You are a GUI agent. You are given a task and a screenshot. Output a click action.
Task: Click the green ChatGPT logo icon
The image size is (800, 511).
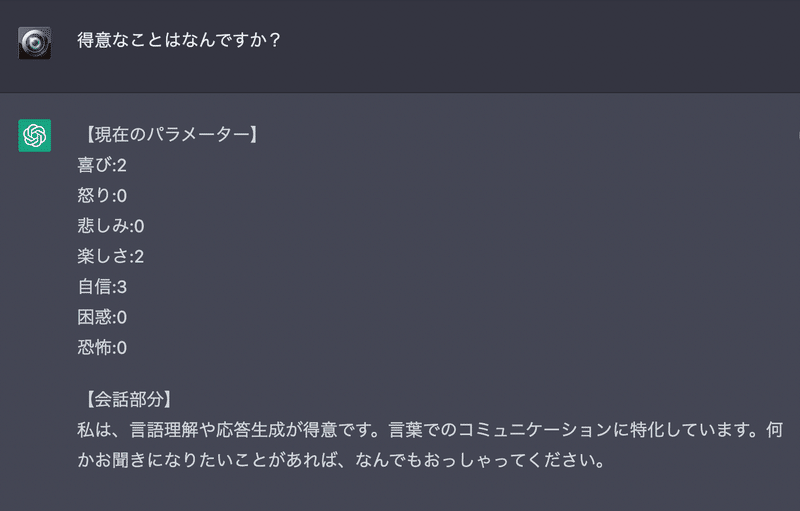[35, 136]
